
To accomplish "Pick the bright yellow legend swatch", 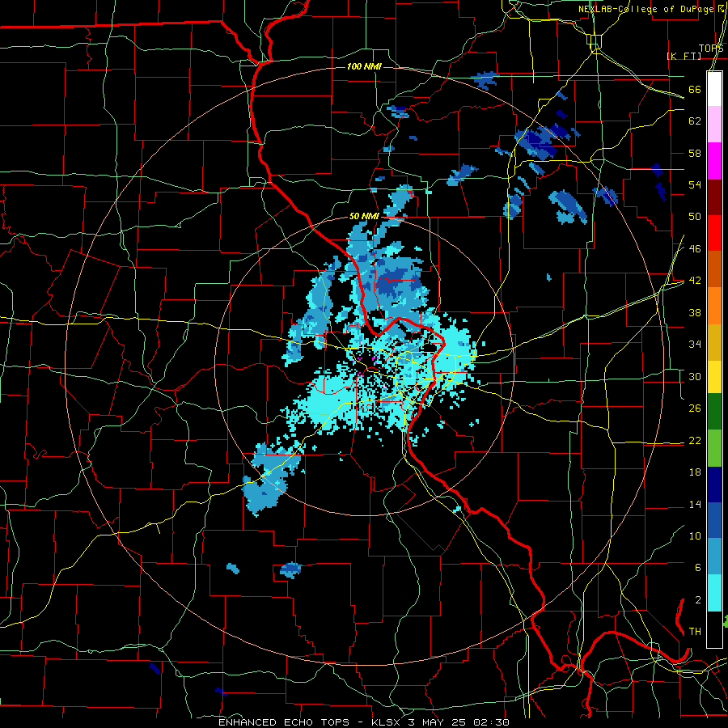I will tap(714, 377).
